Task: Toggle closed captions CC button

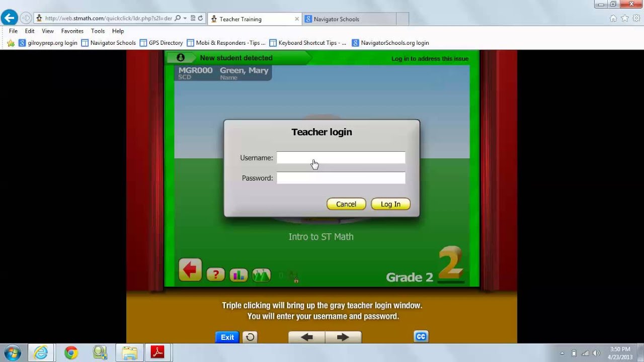Action: point(421,337)
